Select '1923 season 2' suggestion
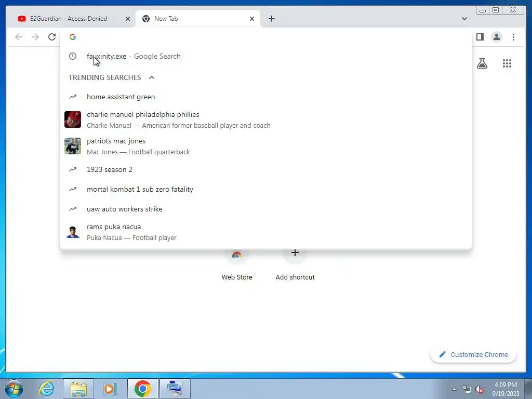This screenshot has height=399, width=532. pyautogui.click(x=266, y=169)
